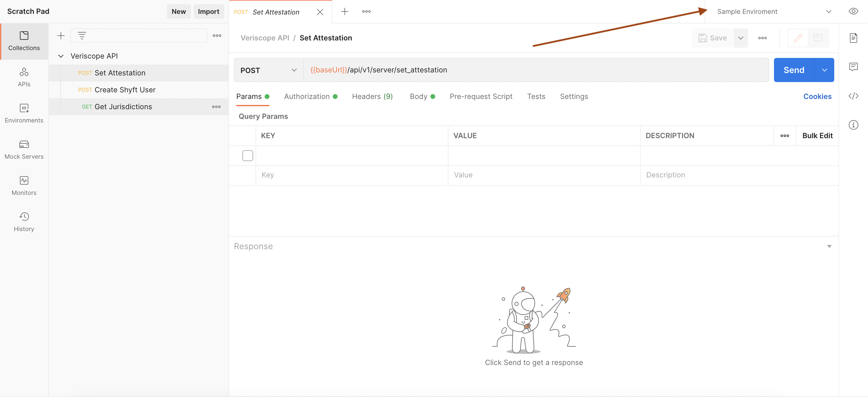Click Bulk Edit to edit params
The image size is (868, 397).
pyautogui.click(x=816, y=135)
